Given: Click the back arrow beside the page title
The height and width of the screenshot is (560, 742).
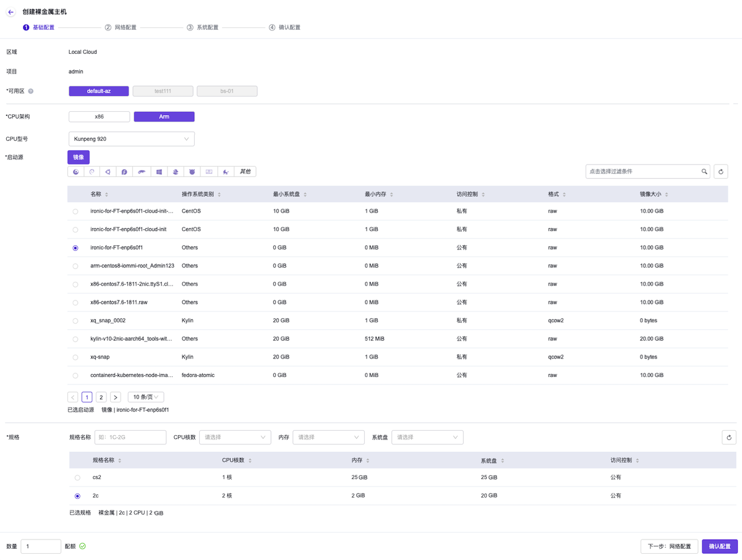Looking at the screenshot, I should tap(11, 12).
